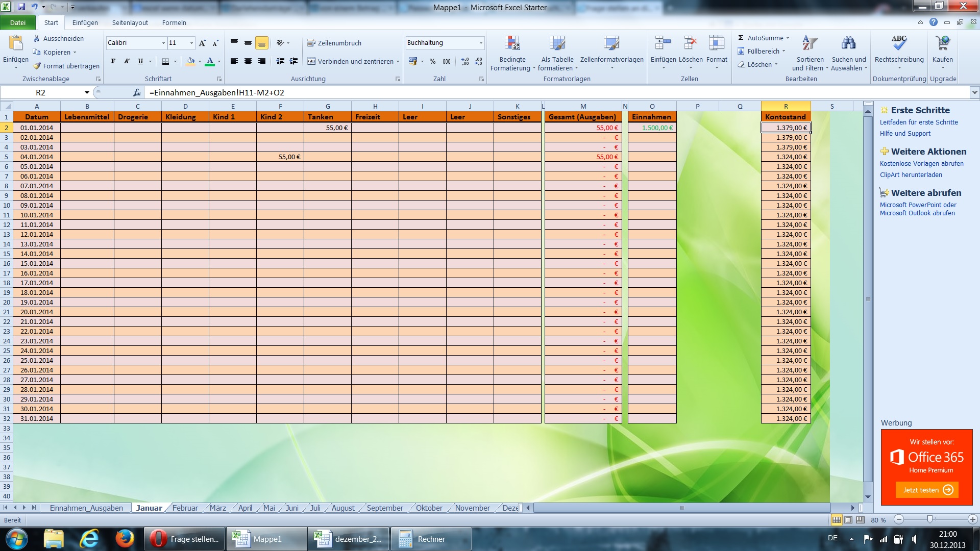This screenshot has height=551, width=980.
Task: Open Hilfe und Support link
Action: [905, 133]
